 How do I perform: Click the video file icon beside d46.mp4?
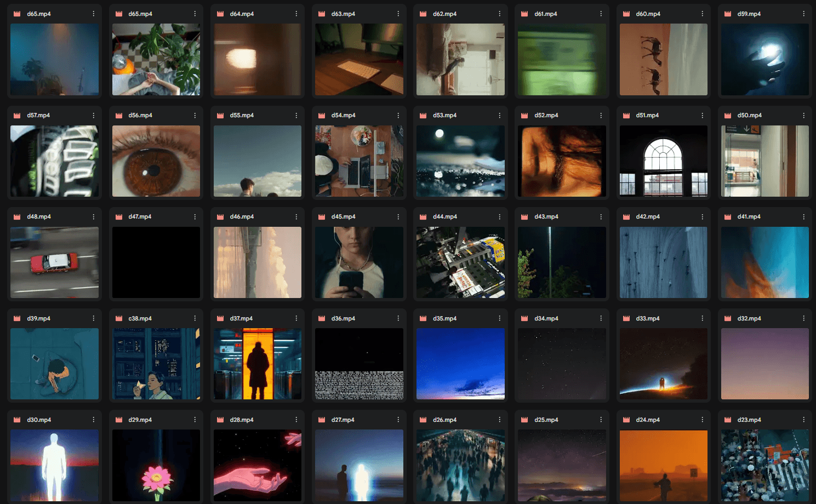pos(220,217)
